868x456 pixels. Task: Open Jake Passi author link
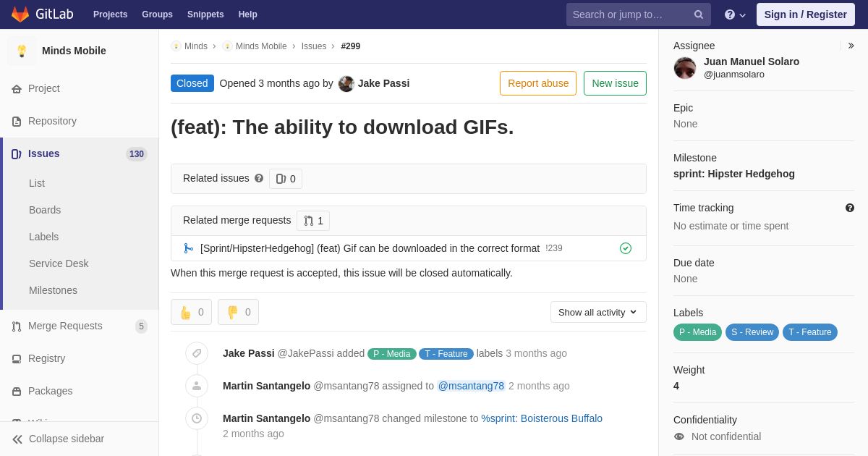[x=383, y=83]
